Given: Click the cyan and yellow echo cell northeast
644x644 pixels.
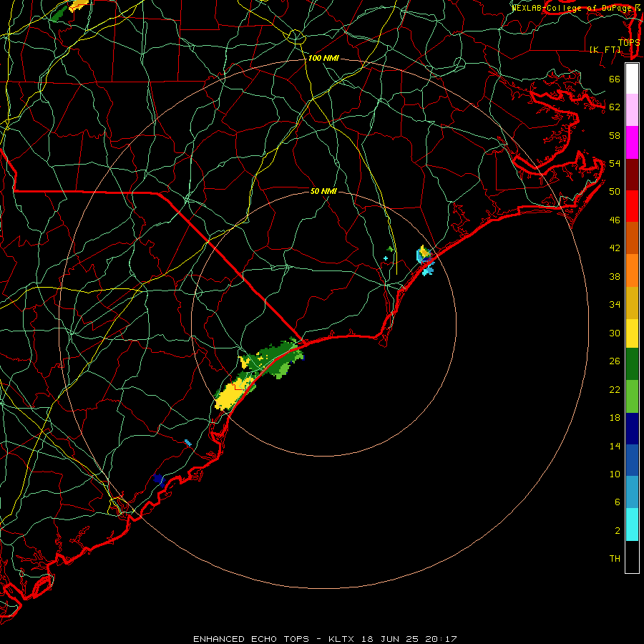Looking at the screenshot, I should pos(425,259).
